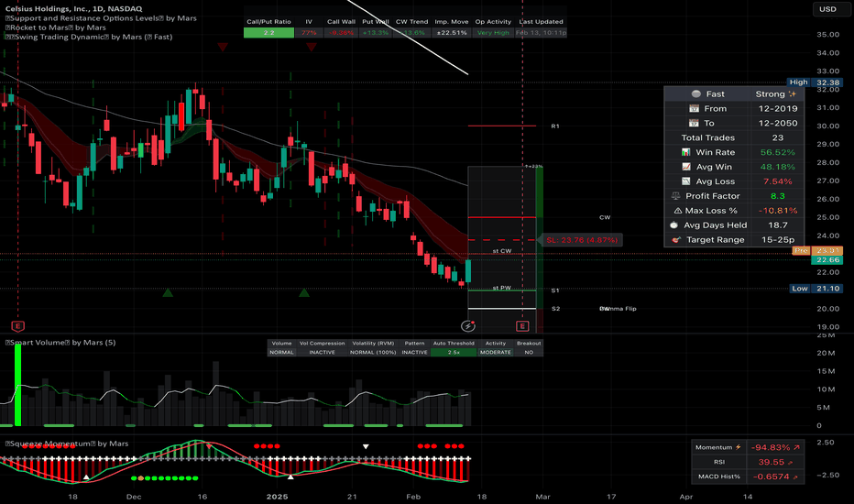Click the calendar icon beside To
Screen dimensions: 854x504
coord(694,123)
